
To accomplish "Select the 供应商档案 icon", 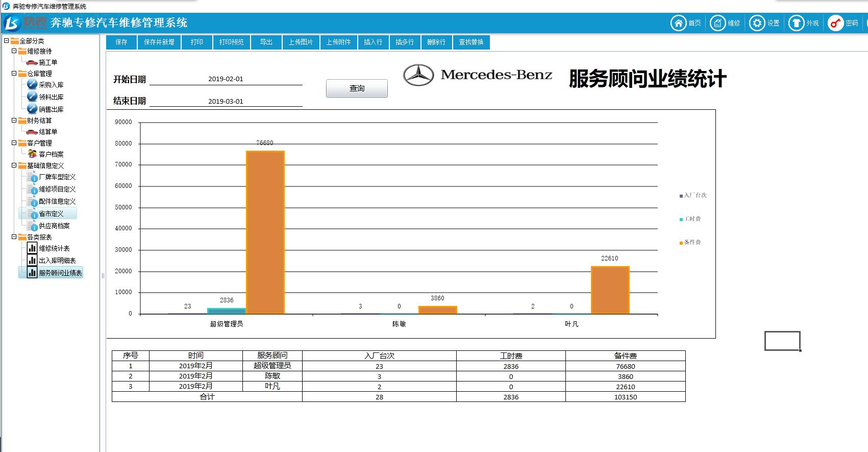I will [32, 226].
